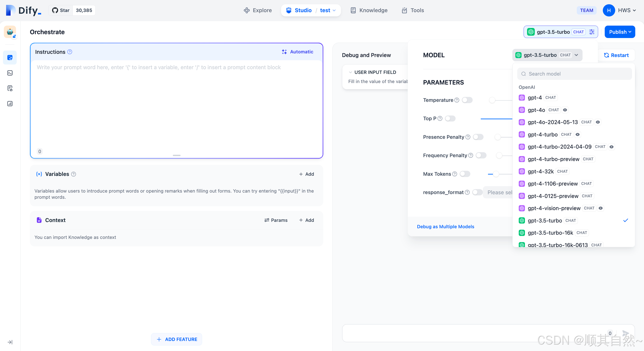
Task: Open the API Access terminal sidebar icon
Action: (x=10, y=73)
